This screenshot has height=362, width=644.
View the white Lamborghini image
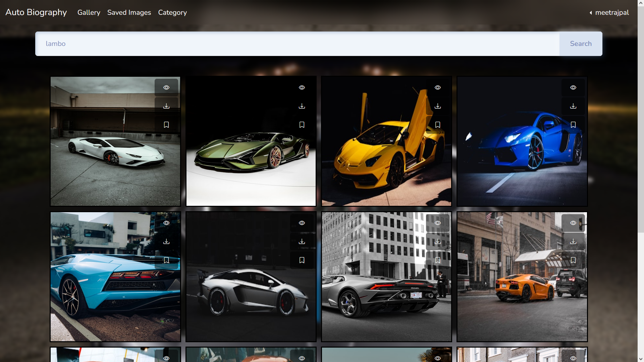pyautogui.click(x=166, y=87)
